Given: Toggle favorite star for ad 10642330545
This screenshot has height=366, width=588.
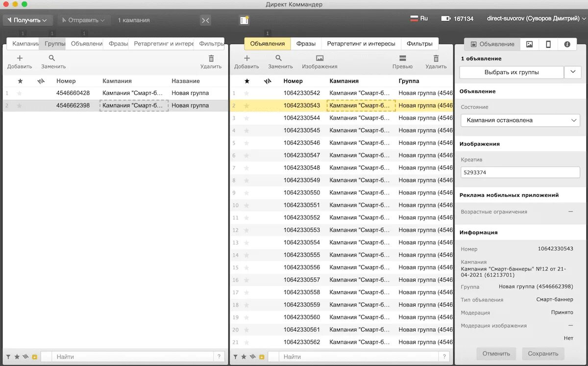Looking at the screenshot, I should tap(246, 131).
